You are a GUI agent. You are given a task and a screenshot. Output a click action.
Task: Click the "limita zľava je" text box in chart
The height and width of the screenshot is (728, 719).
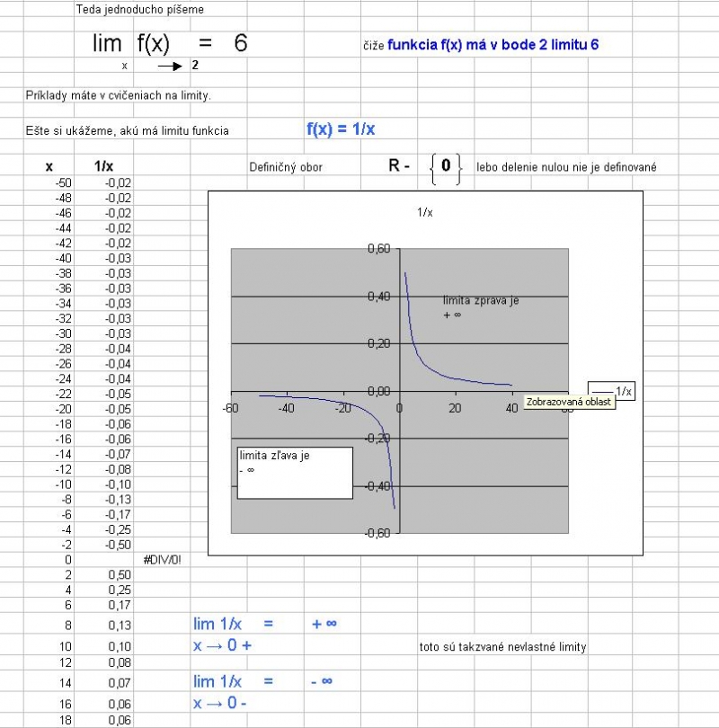[295, 473]
